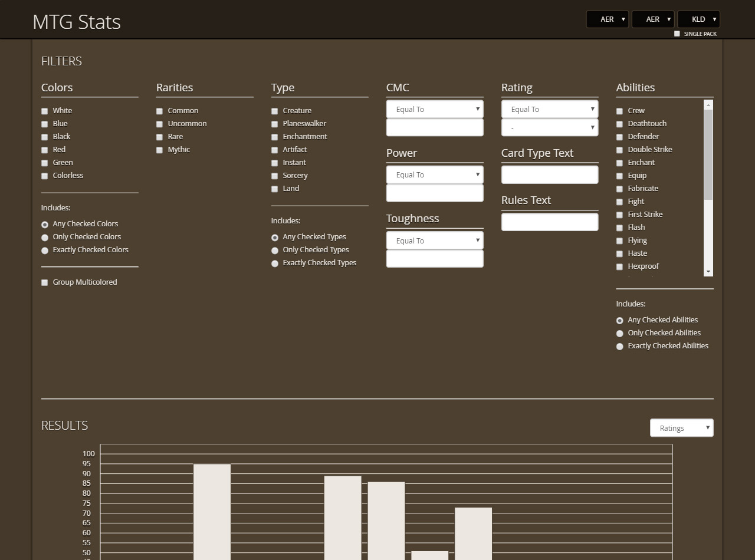
Task: Check the Creature type filter
Action: (275, 111)
